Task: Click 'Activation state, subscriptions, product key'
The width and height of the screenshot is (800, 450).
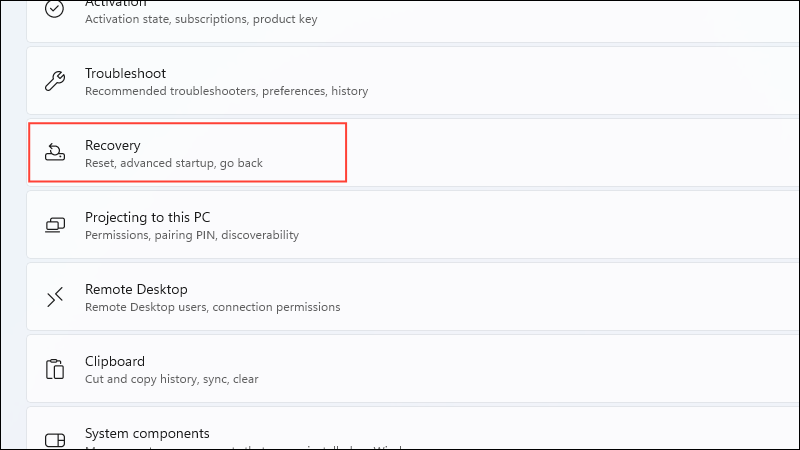Action: point(201,19)
